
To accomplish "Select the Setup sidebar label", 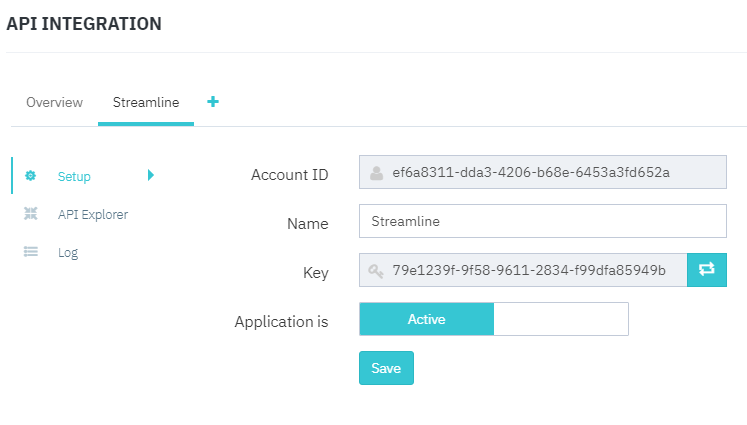I will [x=74, y=177].
